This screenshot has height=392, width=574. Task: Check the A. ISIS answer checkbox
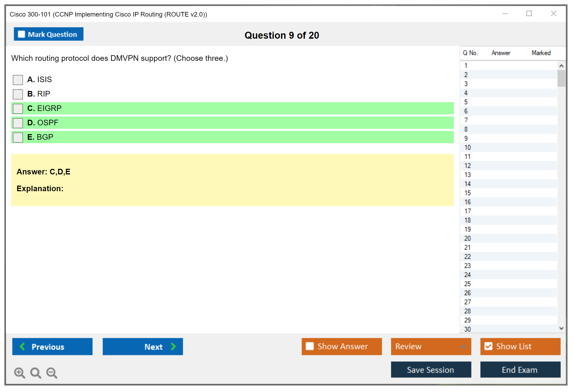coord(18,80)
